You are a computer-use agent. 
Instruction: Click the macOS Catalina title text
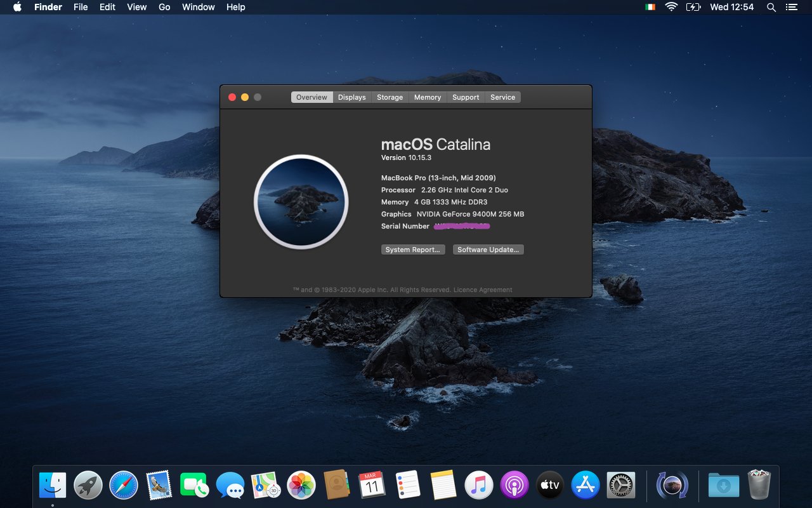point(436,144)
